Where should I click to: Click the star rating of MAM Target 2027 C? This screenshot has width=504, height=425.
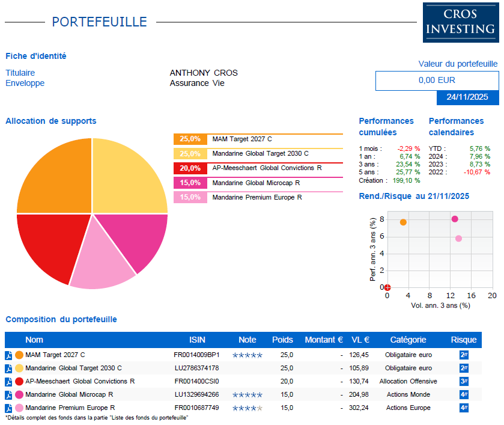point(247,355)
